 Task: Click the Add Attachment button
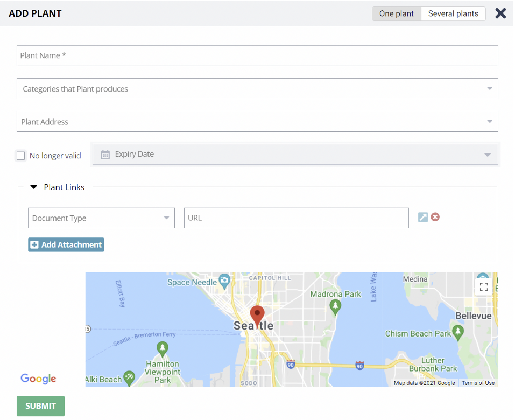click(66, 244)
